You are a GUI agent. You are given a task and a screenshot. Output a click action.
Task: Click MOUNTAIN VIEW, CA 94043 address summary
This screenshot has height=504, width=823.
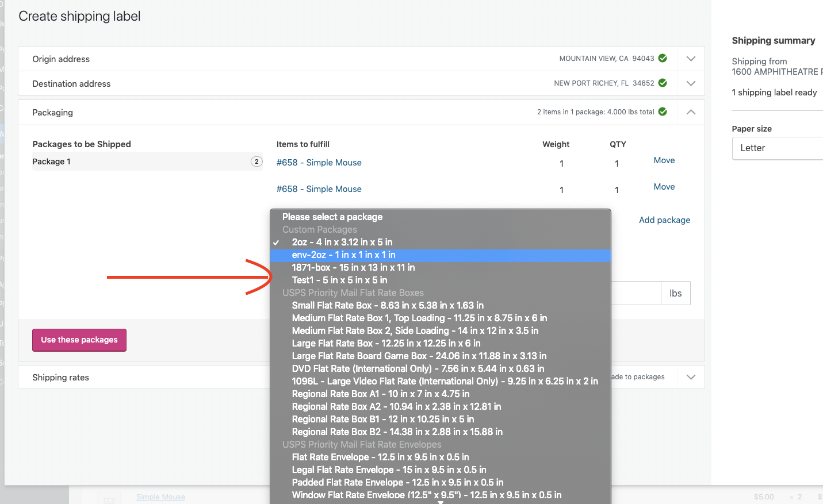click(607, 59)
